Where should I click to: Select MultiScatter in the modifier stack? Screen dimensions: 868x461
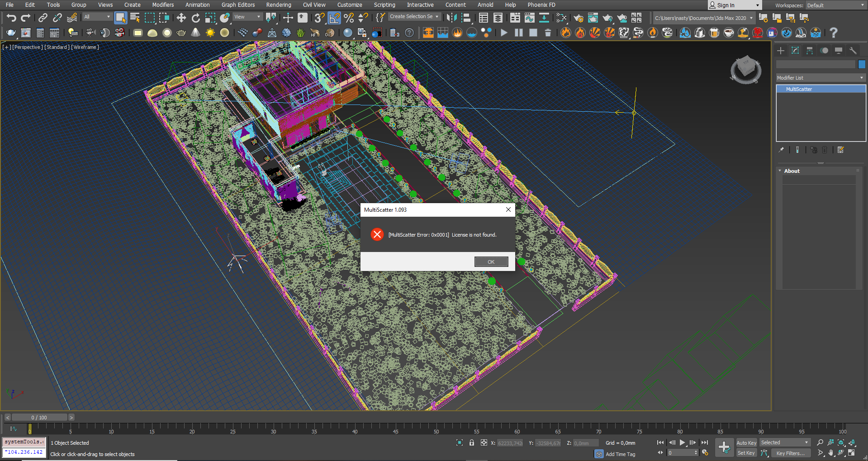pyautogui.click(x=799, y=89)
